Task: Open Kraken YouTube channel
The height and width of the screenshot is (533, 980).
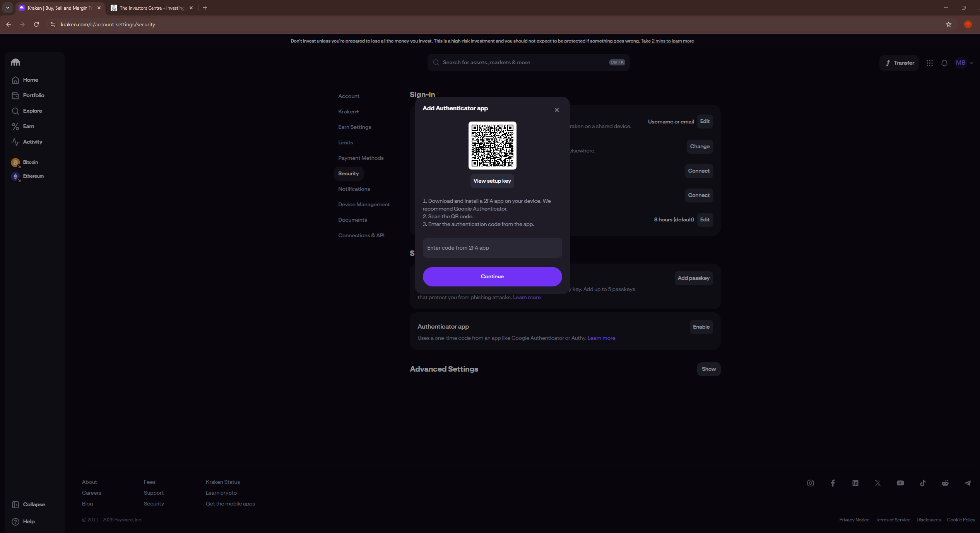Action: (900, 483)
